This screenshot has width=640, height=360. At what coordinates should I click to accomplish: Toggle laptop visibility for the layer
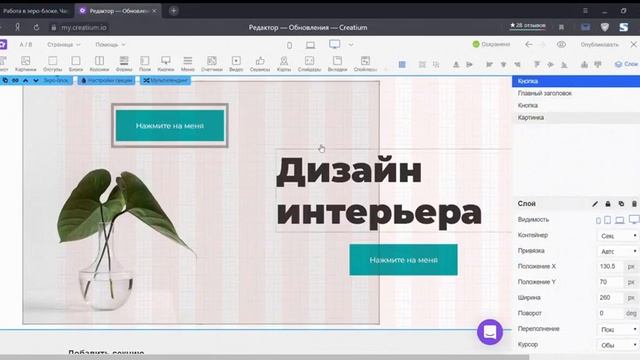(620, 220)
